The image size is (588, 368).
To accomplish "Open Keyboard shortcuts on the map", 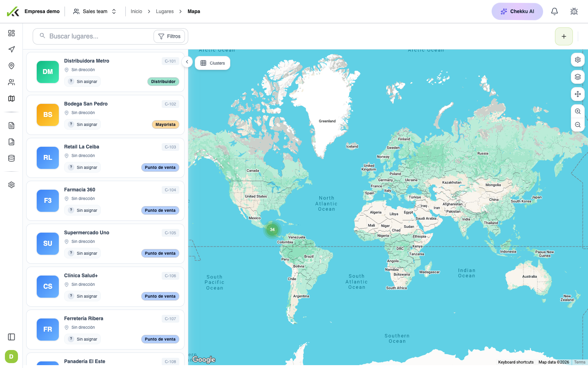I will coord(516,362).
